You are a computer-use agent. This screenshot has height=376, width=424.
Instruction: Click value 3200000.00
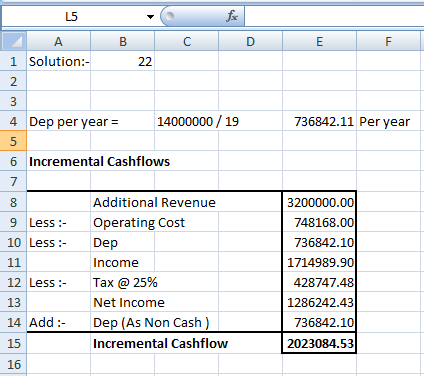tap(320, 202)
